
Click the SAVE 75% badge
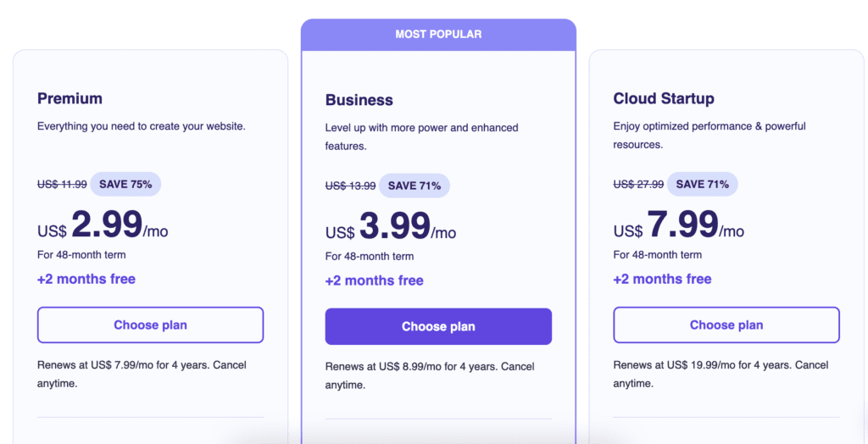[125, 184]
